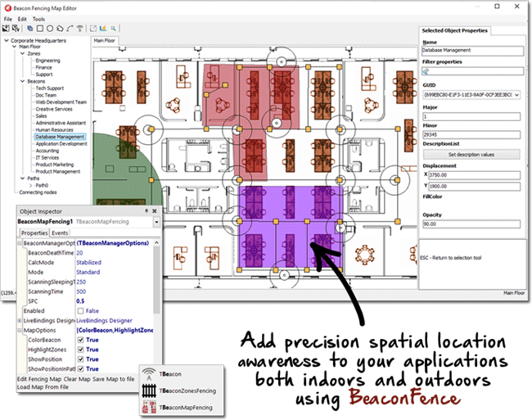Click the beacon circle at top of map

[282, 61]
